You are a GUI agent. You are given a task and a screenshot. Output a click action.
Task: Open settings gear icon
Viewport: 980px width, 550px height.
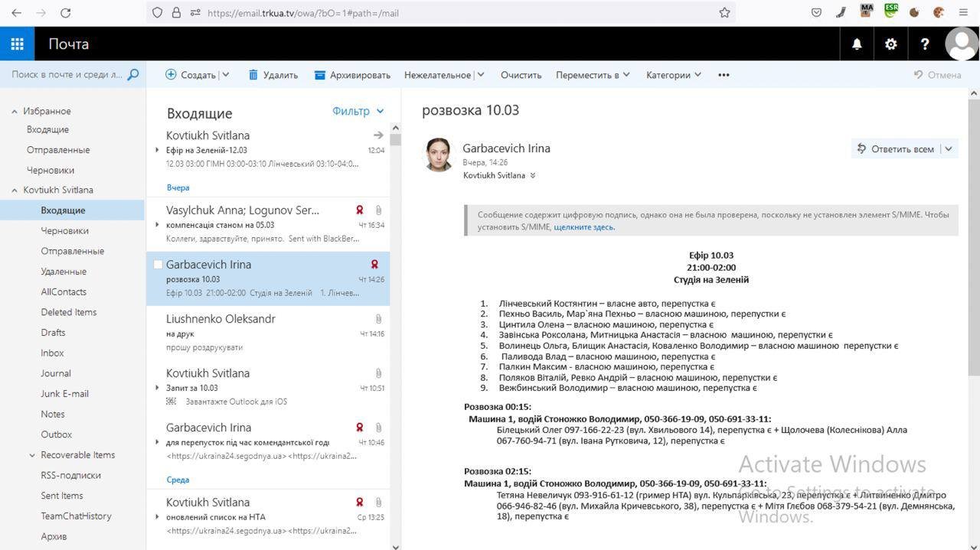pyautogui.click(x=890, y=44)
